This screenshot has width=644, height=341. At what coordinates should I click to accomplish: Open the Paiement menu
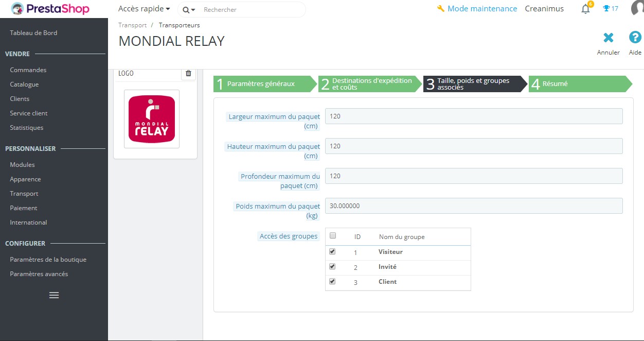(24, 208)
